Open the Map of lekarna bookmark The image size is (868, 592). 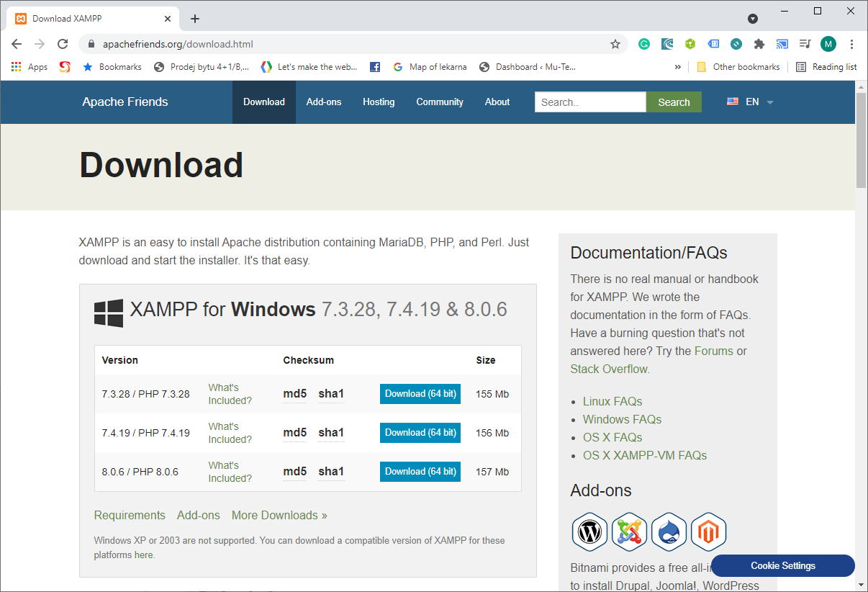430,67
